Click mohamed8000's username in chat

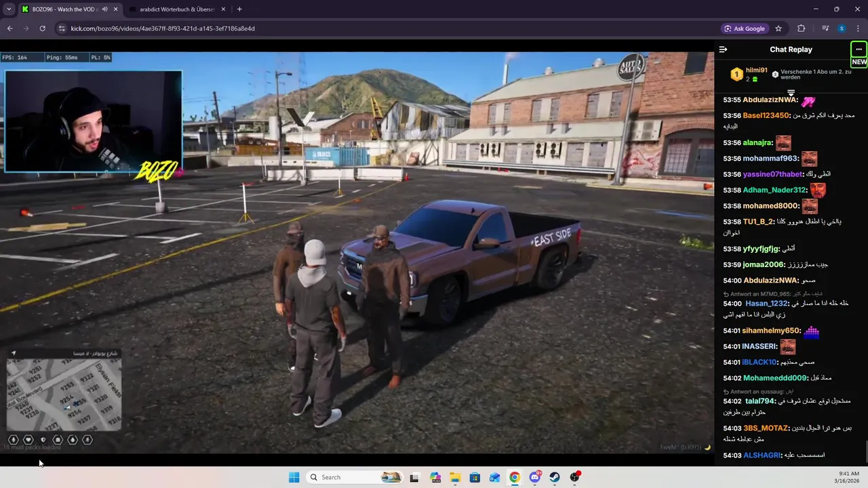pyautogui.click(x=771, y=206)
